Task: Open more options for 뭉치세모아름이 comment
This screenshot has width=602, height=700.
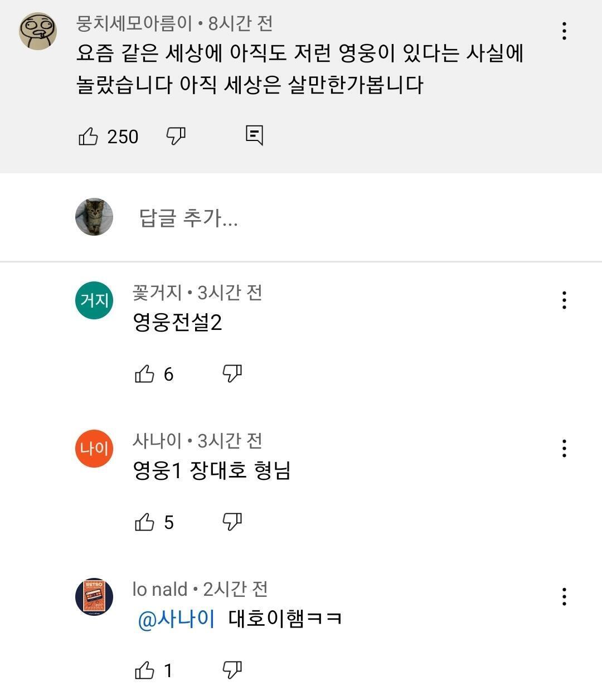Action: [x=564, y=31]
